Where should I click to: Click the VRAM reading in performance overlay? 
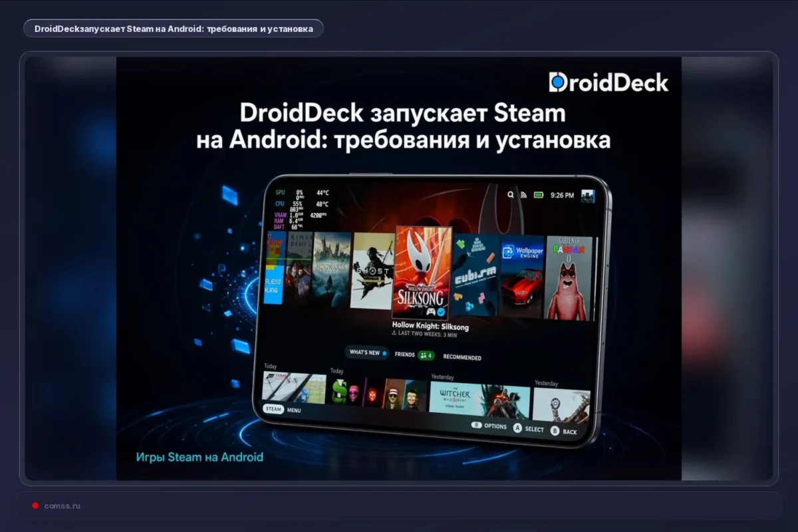pos(289,215)
